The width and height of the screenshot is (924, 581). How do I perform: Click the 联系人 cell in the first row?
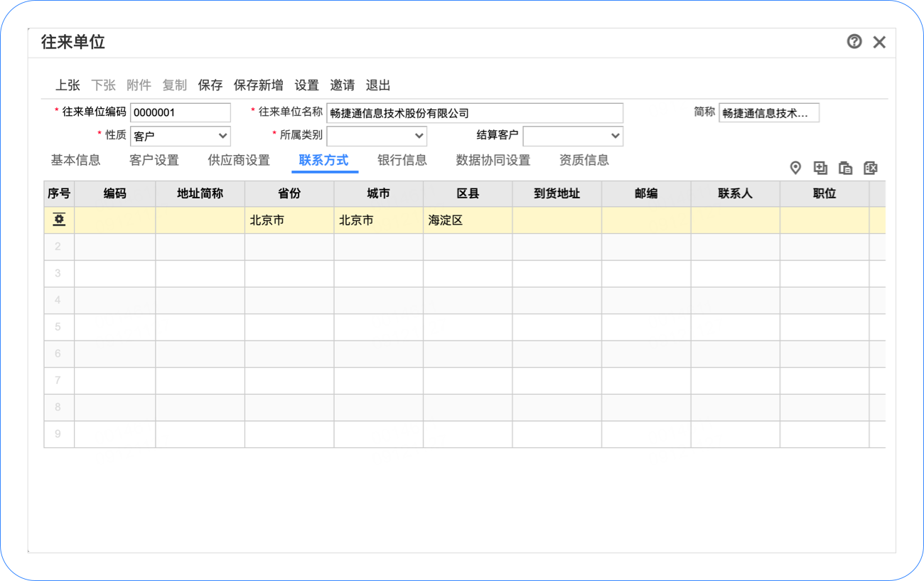coord(735,220)
